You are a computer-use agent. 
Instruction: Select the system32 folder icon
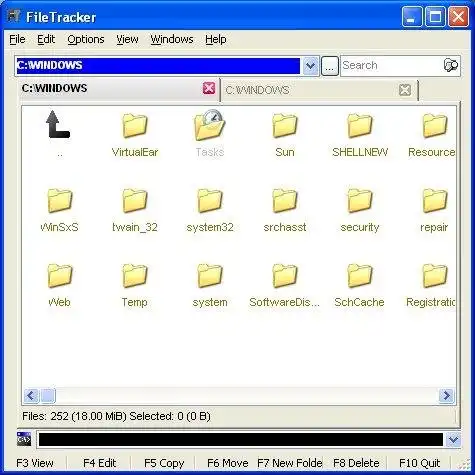[210, 201]
